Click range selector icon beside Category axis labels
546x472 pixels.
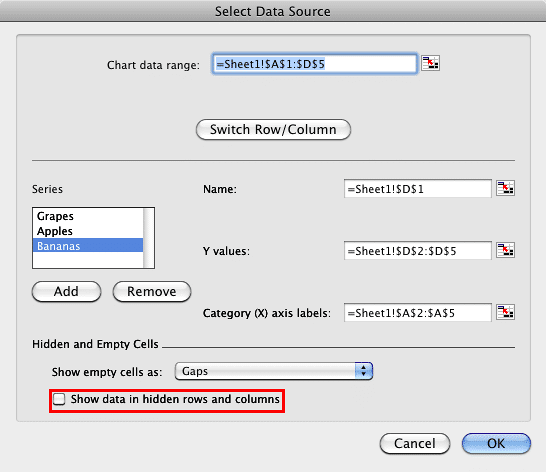505,312
